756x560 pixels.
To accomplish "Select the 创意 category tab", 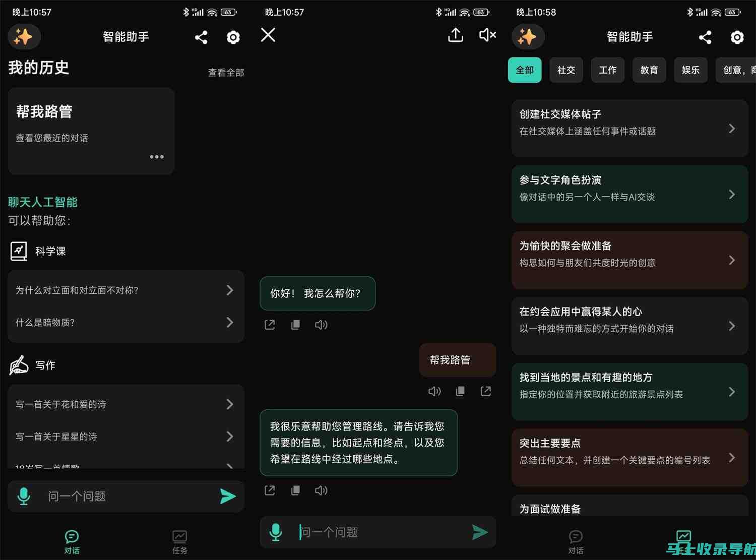I will pos(736,70).
